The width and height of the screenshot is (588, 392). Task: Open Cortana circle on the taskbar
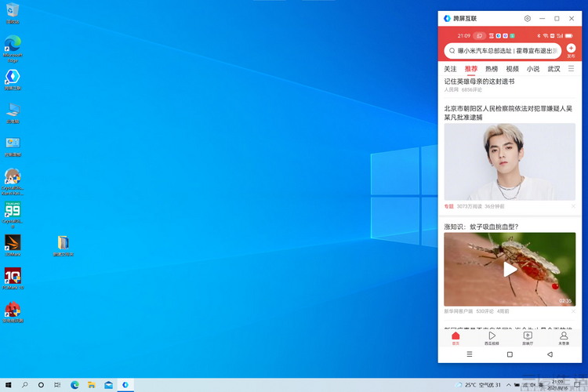pyautogui.click(x=41, y=385)
